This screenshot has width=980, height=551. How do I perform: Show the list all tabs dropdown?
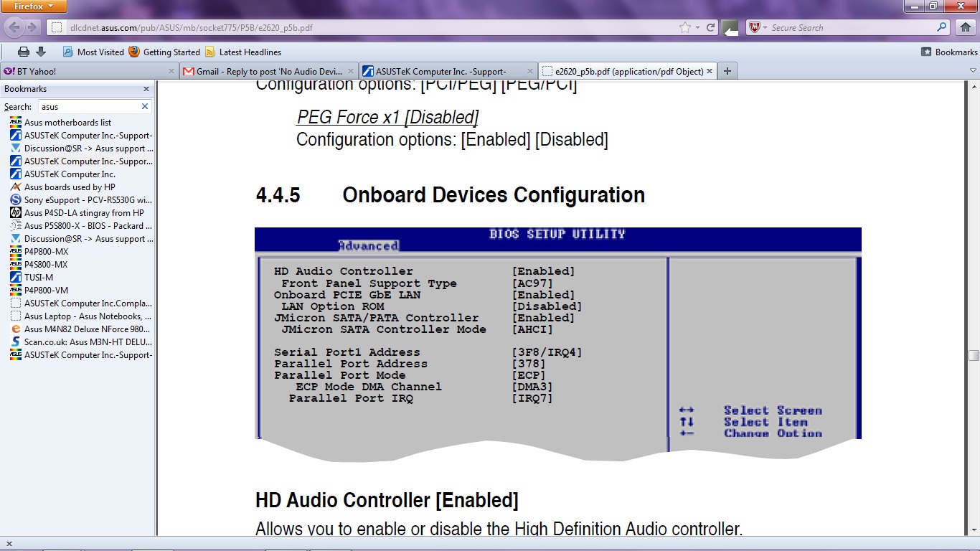click(x=973, y=71)
